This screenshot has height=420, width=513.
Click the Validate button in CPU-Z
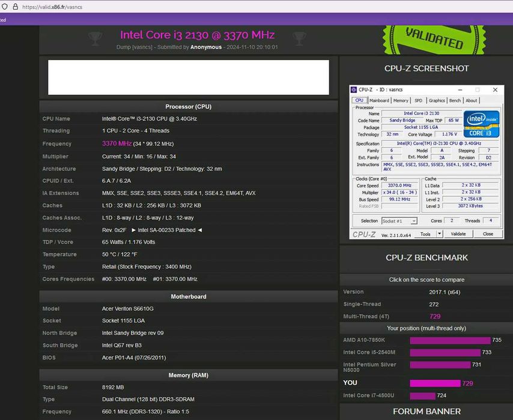(x=458, y=234)
